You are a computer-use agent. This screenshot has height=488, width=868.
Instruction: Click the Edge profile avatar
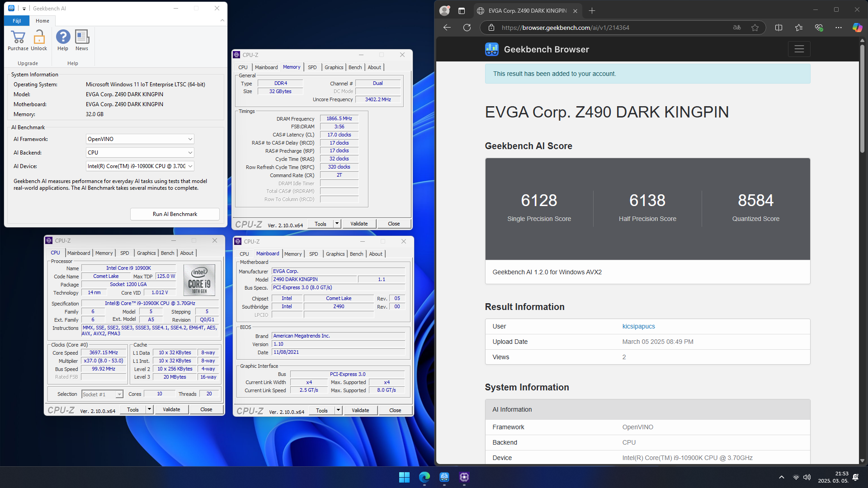coord(444,10)
